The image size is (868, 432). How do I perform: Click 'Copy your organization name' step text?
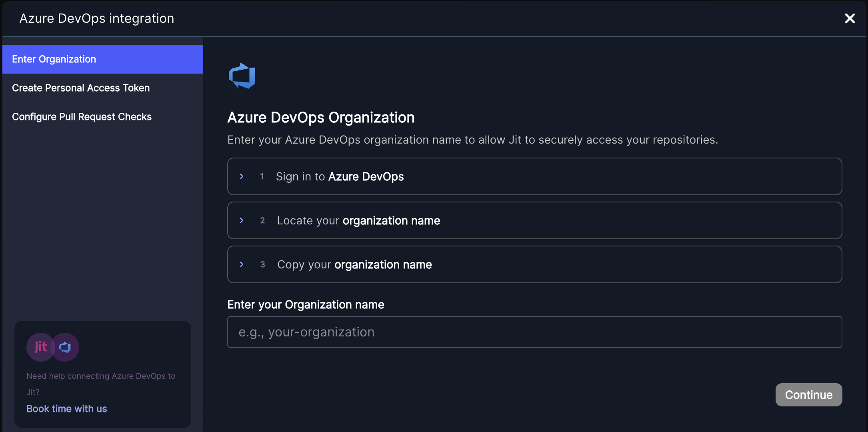coord(354,264)
